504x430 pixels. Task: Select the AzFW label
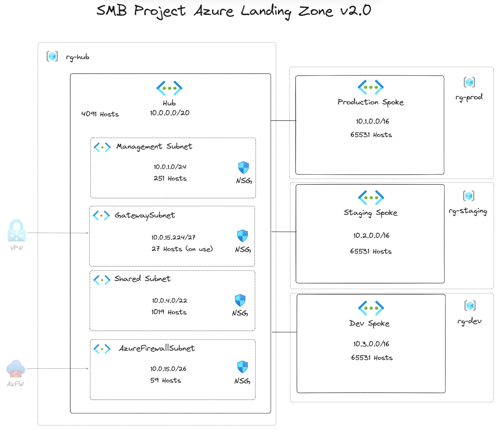coord(15,384)
